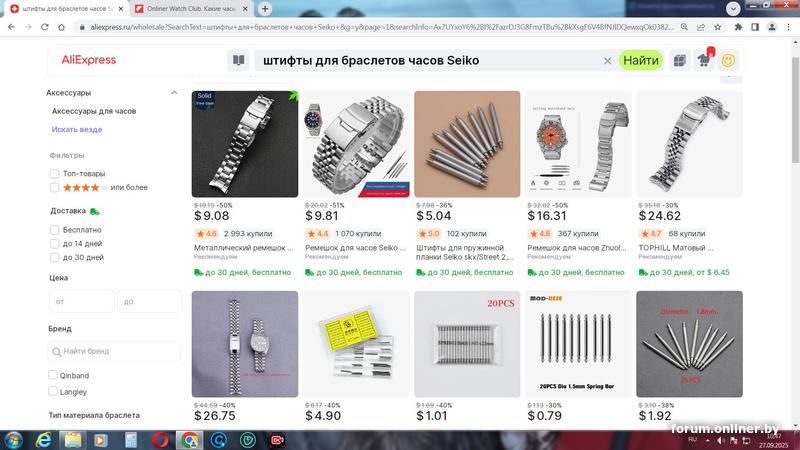Switch to Onliner Watch Club tab
This screenshot has height=450, width=800.
coord(191,9)
